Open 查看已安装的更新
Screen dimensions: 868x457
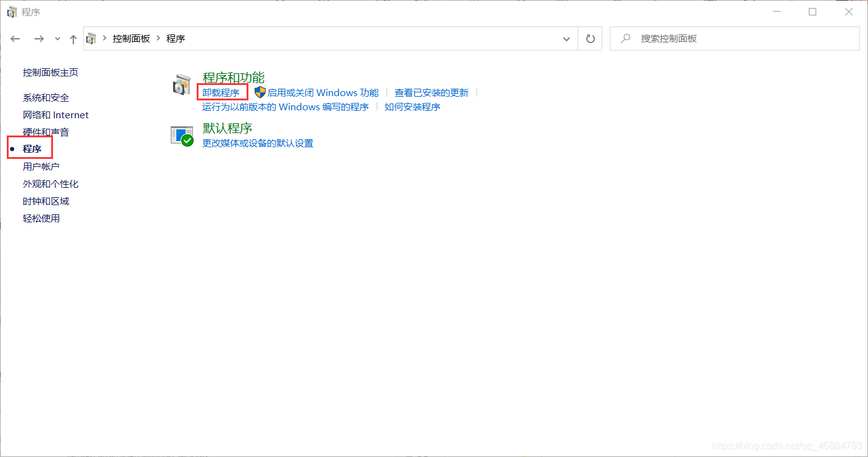(432, 92)
